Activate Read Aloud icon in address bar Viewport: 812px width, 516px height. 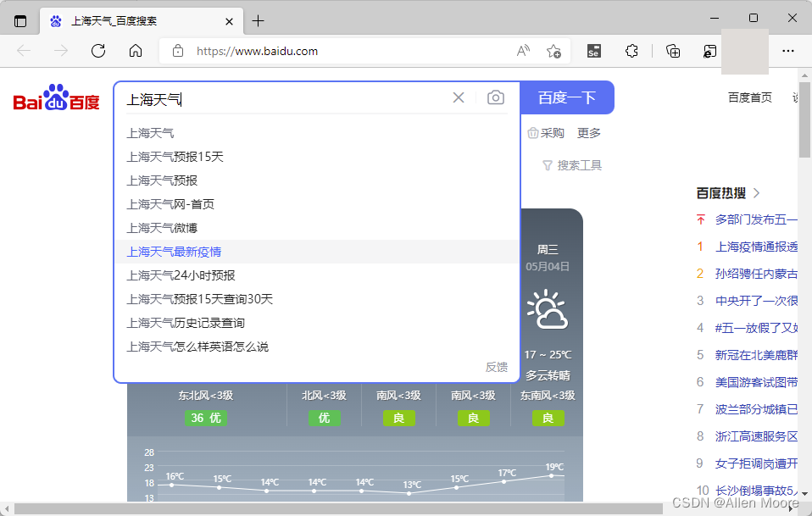(523, 51)
